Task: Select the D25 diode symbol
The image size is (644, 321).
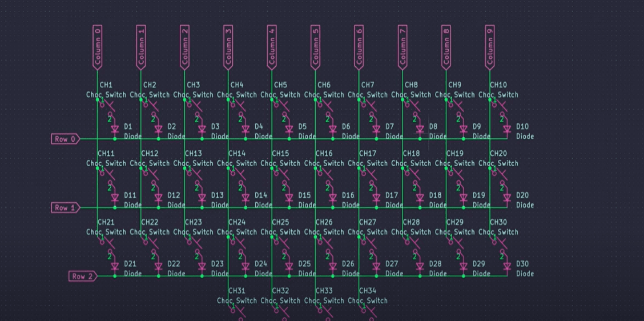Action: point(289,266)
